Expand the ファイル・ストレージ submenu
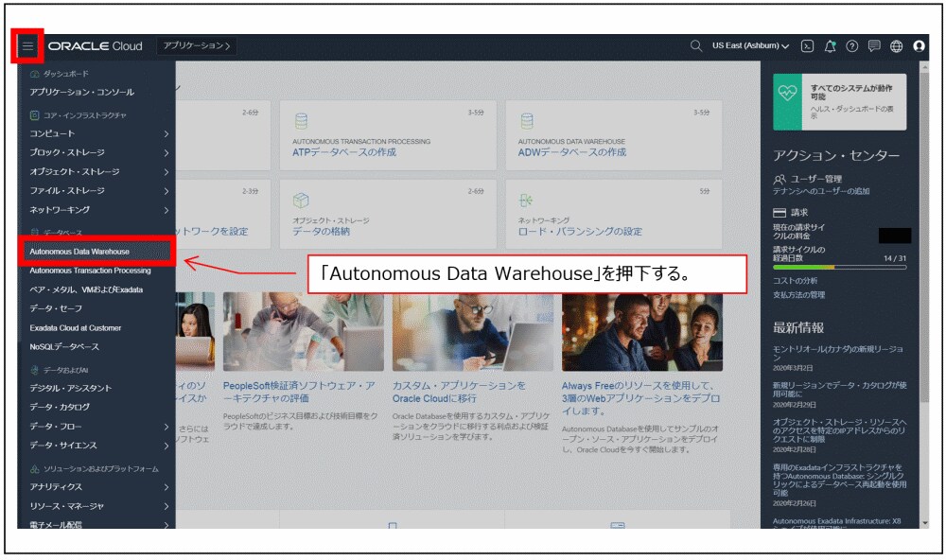Image resolution: width=946 pixels, height=560 pixels. [99, 191]
